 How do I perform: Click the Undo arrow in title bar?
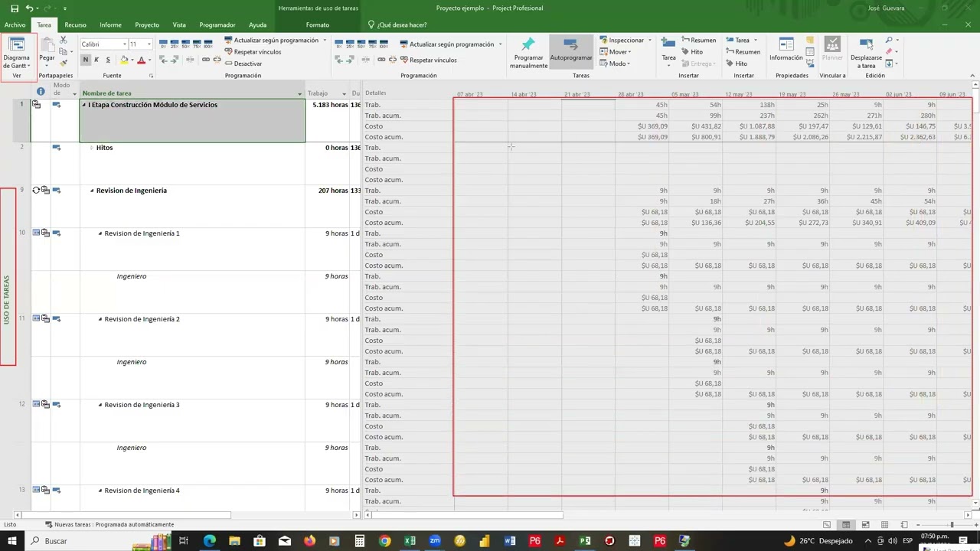[x=29, y=8]
